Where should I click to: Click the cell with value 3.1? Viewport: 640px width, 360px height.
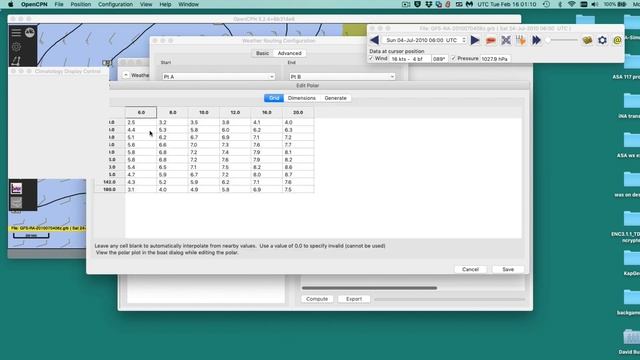[141, 189]
